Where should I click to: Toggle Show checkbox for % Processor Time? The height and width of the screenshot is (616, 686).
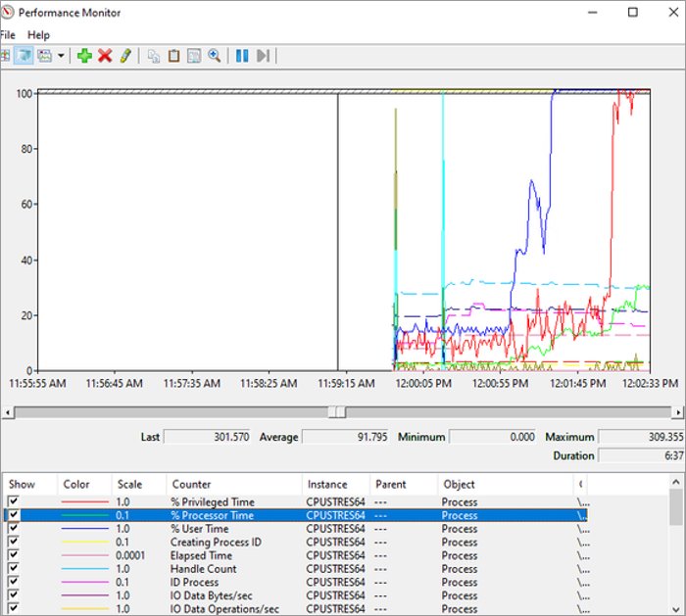pos(14,514)
